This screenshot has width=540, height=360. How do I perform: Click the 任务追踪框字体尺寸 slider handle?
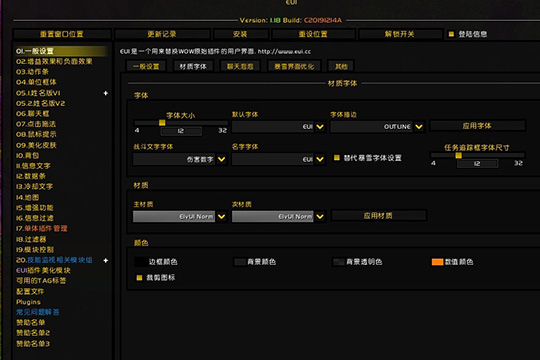(458, 155)
